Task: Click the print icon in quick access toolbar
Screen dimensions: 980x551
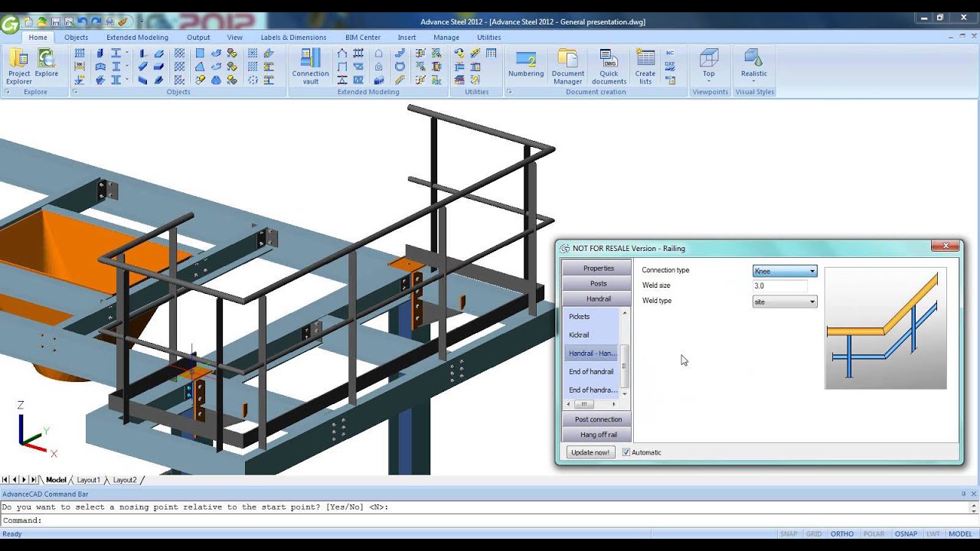Action: click(109, 21)
